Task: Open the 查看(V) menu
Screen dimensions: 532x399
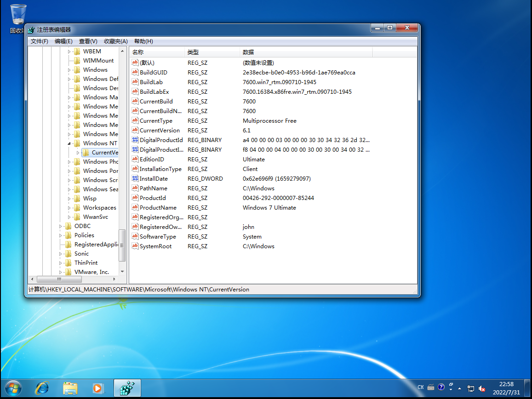Action: (x=88, y=41)
